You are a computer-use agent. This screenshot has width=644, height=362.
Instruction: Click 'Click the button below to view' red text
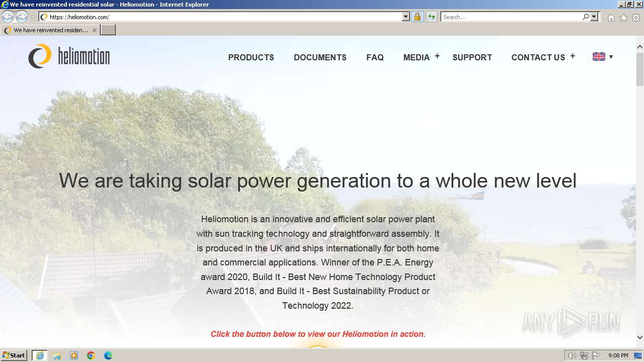coord(318,334)
